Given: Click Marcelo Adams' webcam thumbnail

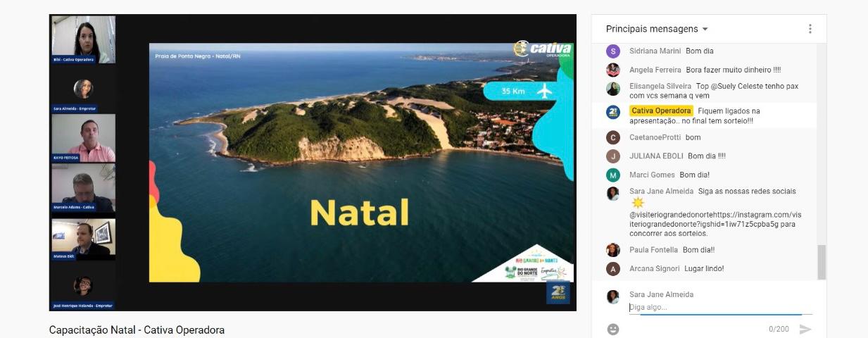Looking at the screenshot, I should pos(83,187).
